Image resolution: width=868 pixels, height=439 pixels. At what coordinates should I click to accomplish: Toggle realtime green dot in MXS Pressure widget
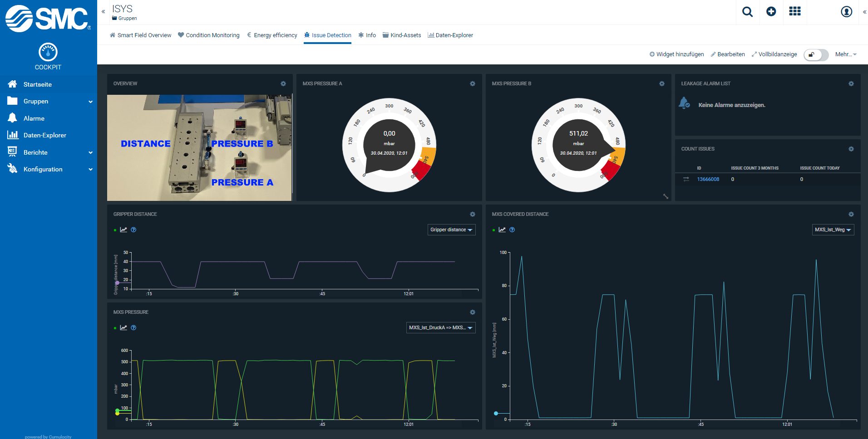(x=115, y=328)
